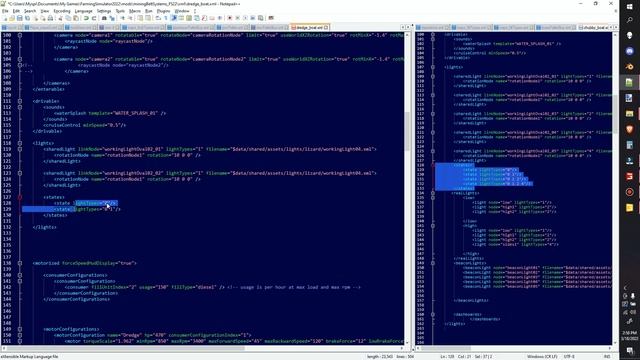The image size is (640, 360).
Task: Collapse the states fold at line 127
Action: (x=20, y=197)
